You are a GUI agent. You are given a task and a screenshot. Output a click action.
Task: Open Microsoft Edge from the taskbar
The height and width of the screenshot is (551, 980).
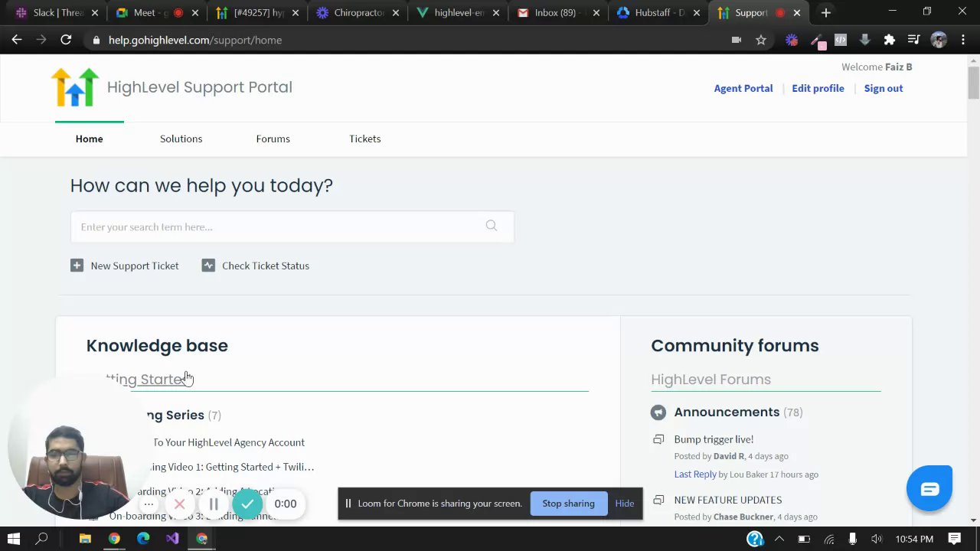tap(143, 539)
